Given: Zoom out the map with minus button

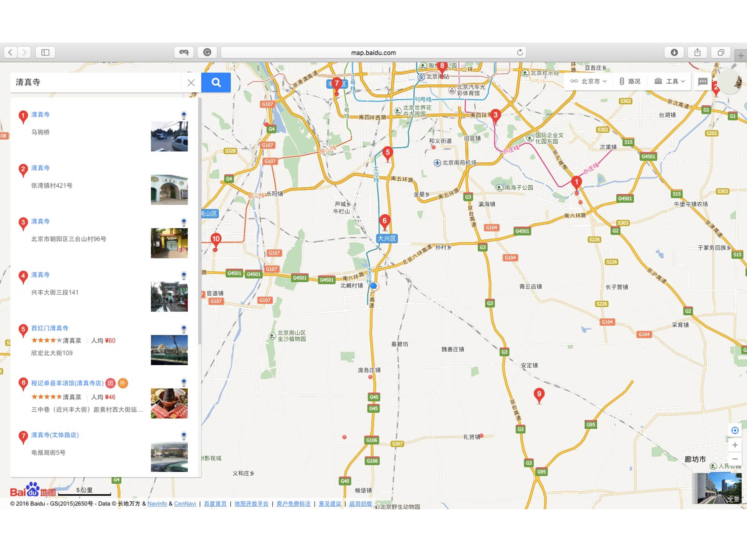Looking at the screenshot, I should point(735,459).
